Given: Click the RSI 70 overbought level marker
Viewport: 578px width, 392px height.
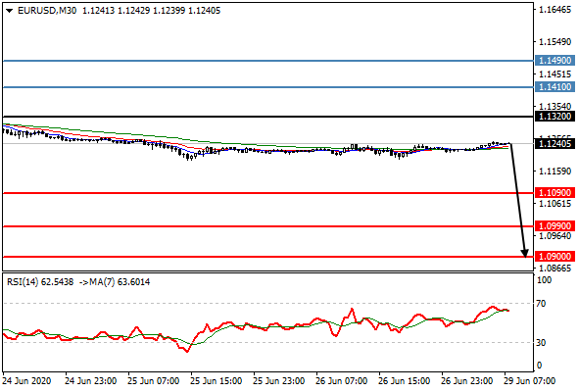Looking at the screenshot, I should click(541, 304).
